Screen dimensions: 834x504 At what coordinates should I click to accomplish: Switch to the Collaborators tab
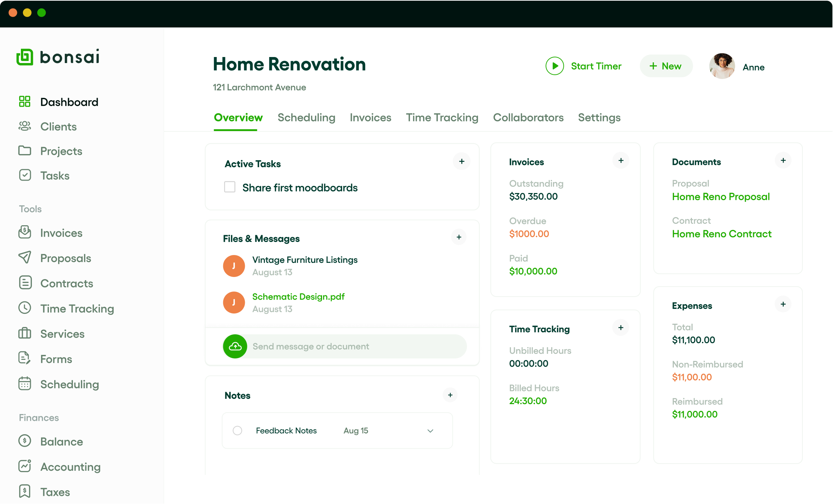click(x=528, y=118)
